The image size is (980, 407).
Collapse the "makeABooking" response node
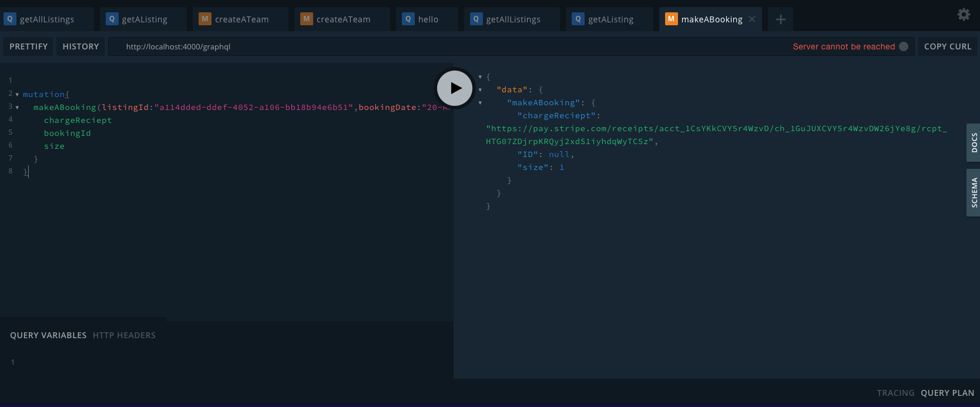click(x=480, y=103)
